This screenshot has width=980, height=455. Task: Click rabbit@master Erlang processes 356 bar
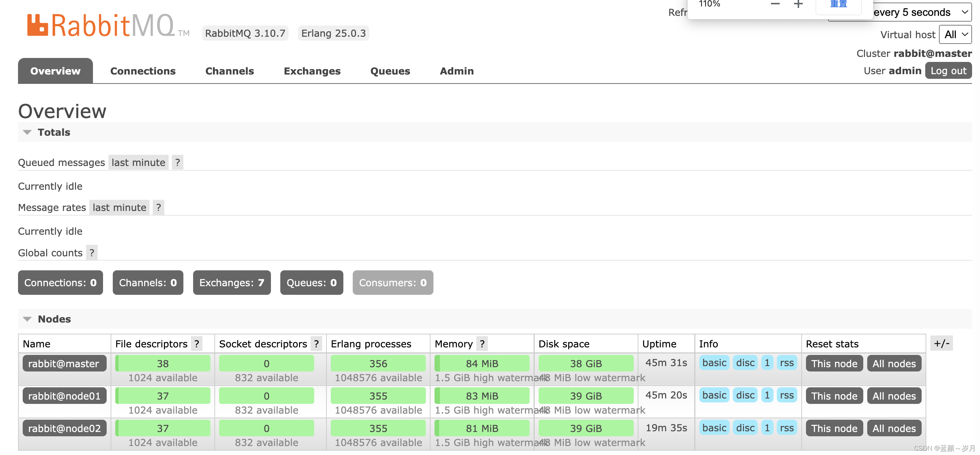point(378,364)
